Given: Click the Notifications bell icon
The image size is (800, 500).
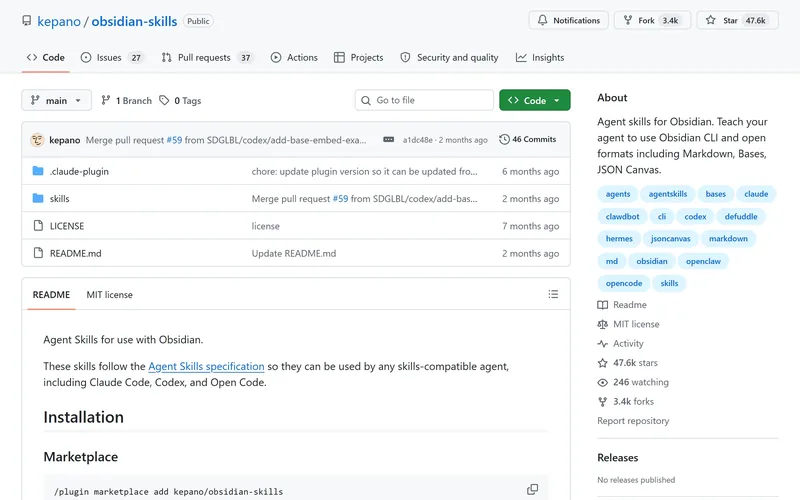Looking at the screenshot, I should pyautogui.click(x=542, y=20).
